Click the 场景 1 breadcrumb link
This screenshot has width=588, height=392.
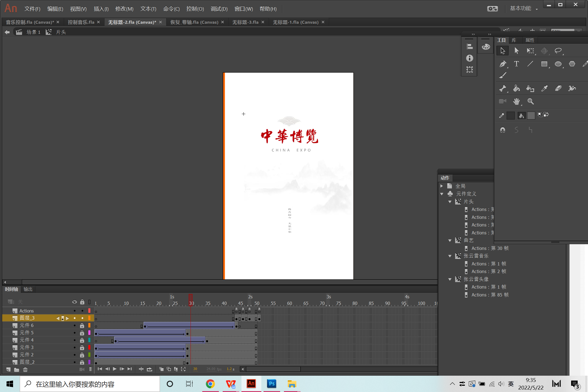tap(33, 32)
